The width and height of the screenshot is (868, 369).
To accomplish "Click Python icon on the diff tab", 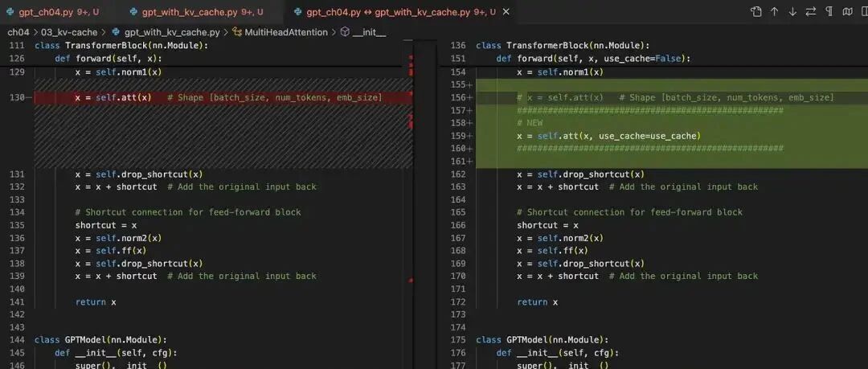I will point(298,11).
